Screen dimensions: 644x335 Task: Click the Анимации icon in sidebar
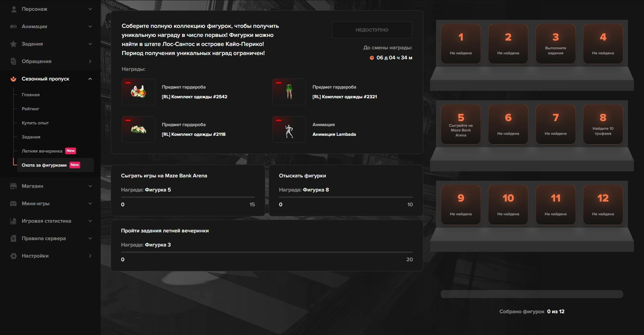point(13,26)
